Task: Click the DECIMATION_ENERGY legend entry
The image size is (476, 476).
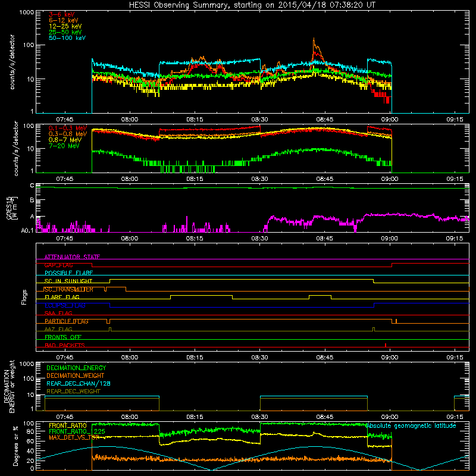Action: click(x=76, y=368)
